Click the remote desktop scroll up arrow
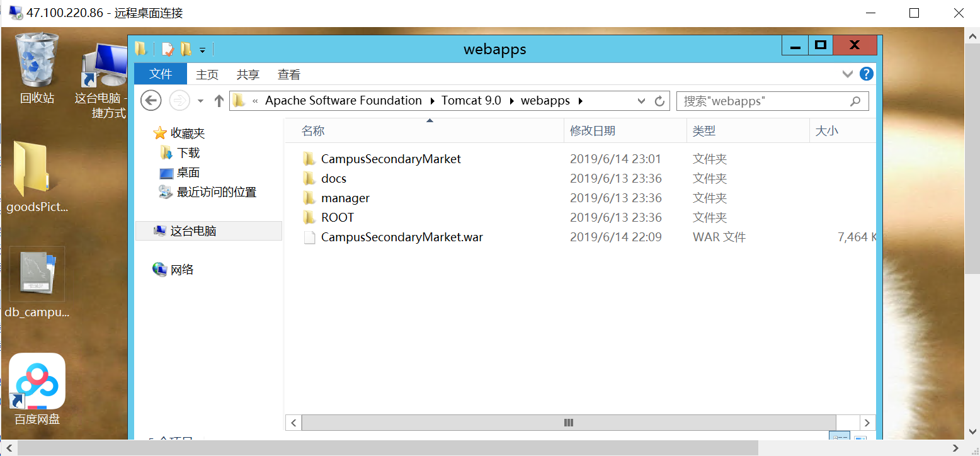Screen dimensions: 980x456 click(x=972, y=37)
